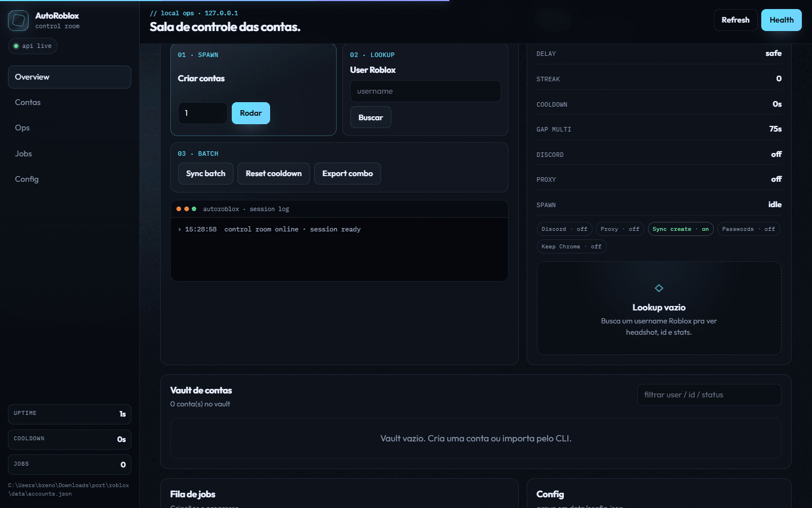Viewport: 812px width, 508px height.
Task: Toggle the Keep Chrome off chip
Action: pos(571,247)
